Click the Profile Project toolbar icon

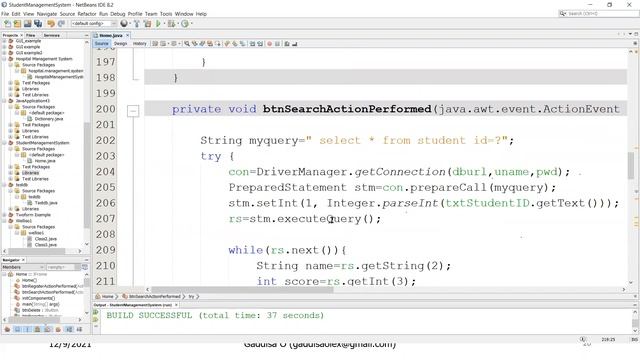[184, 24]
